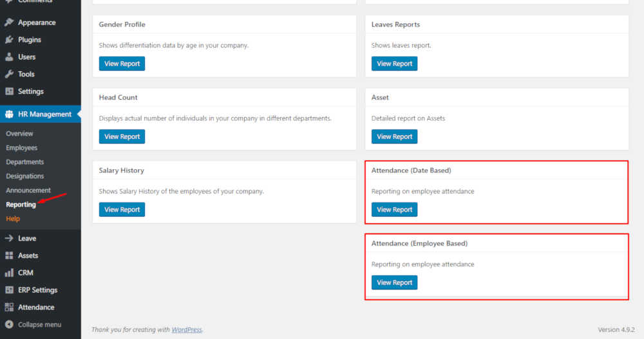Viewport: 644px width, 339px height.
Task: View Attendance (Date Based) report
Action: point(394,210)
